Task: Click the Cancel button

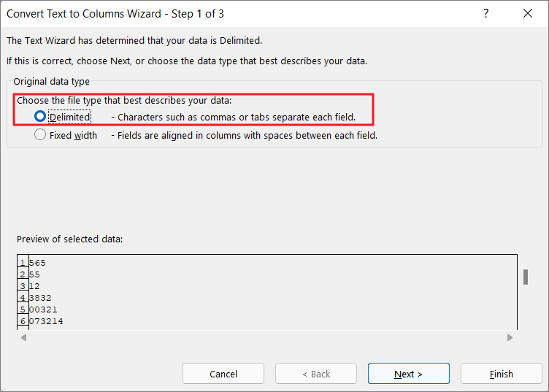Action: click(223, 374)
